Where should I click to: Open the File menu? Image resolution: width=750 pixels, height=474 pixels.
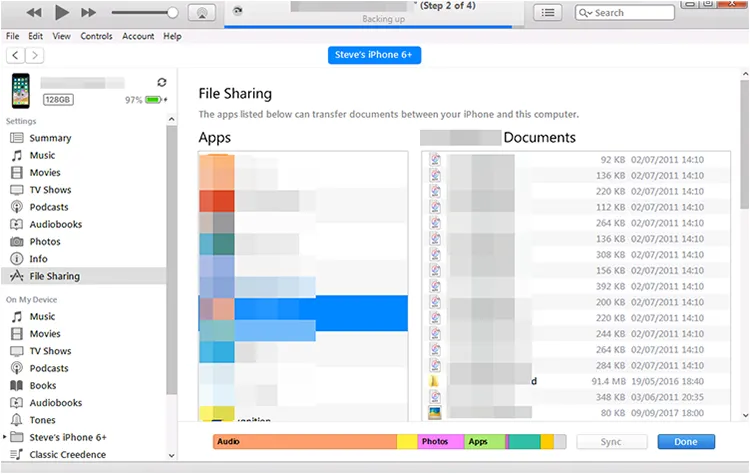(x=12, y=36)
